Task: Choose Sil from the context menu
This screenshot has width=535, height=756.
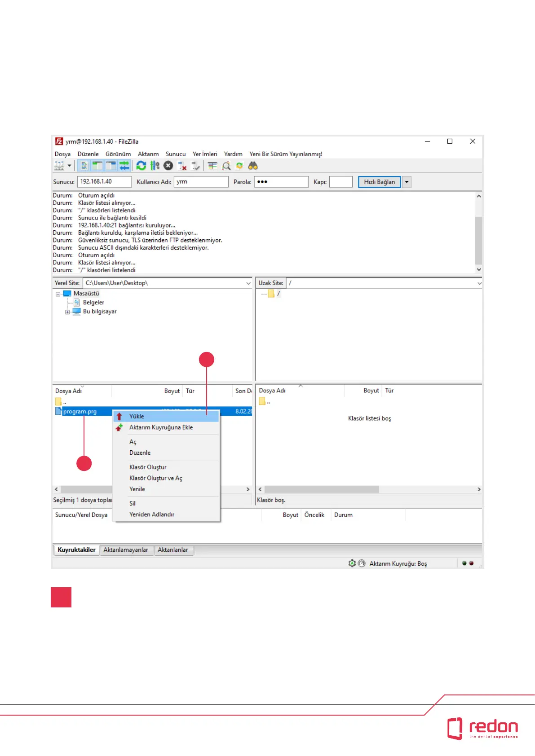Action: point(166,503)
